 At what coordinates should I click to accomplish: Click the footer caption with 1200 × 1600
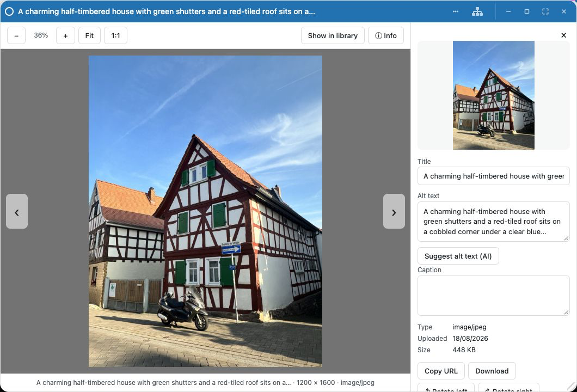click(x=205, y=382)
